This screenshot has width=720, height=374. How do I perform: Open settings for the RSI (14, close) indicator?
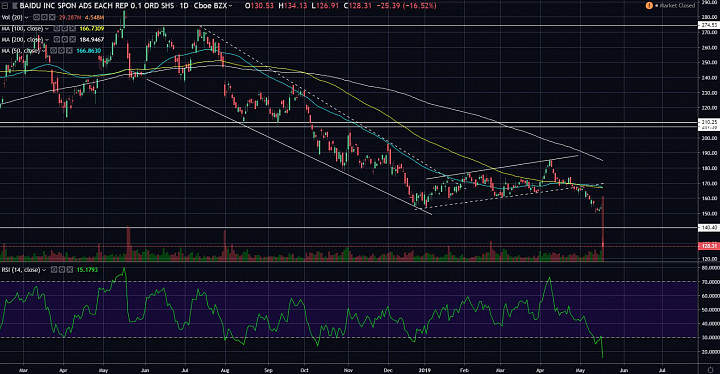tap(62, 270)
